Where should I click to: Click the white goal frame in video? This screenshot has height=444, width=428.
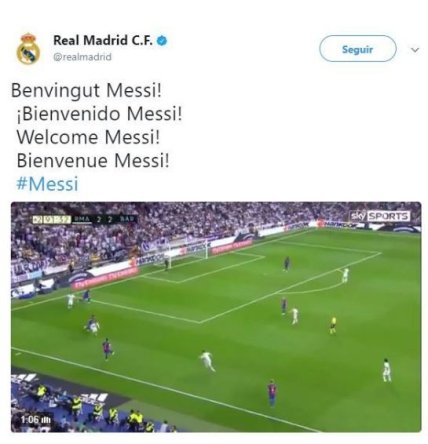click(187, 255)
